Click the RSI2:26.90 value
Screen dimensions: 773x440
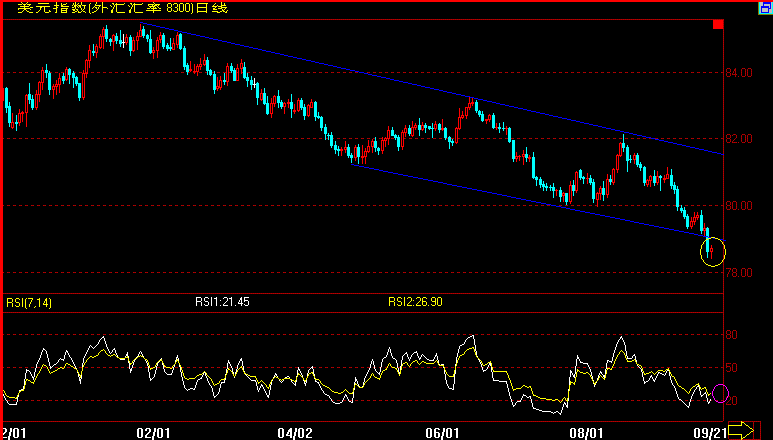point(415,302)
